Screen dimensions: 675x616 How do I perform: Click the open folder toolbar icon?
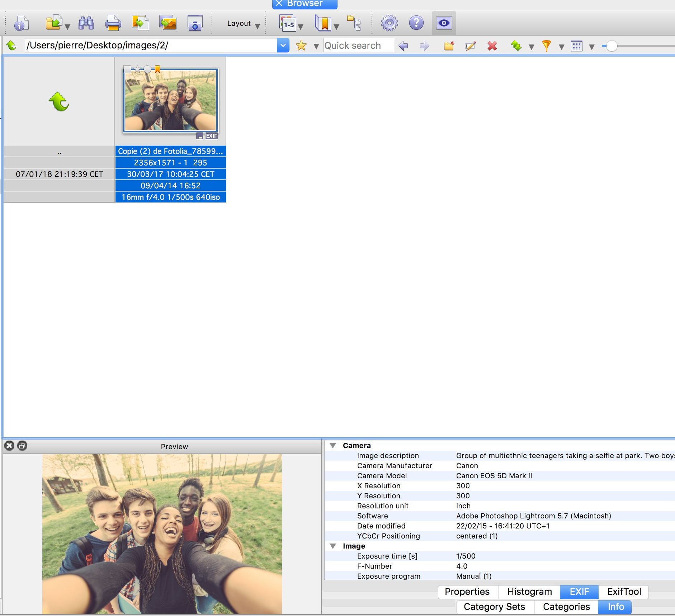tap(54, 23)
